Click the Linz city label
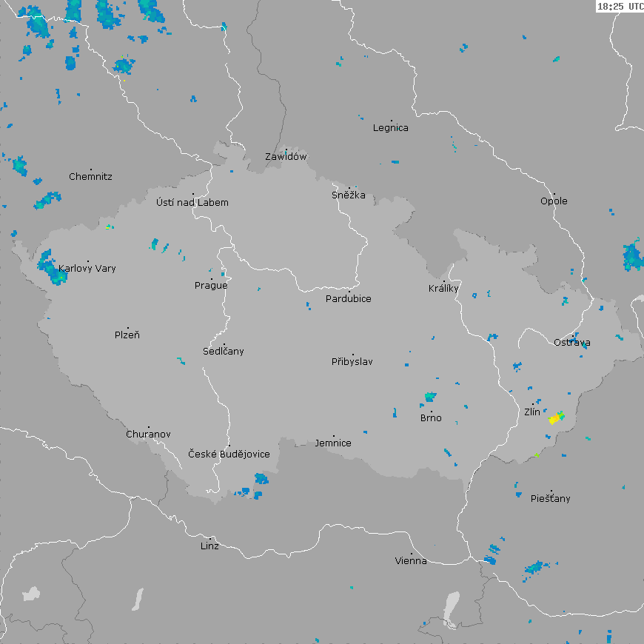Screen dimensions: 644x644 point(209,546)
